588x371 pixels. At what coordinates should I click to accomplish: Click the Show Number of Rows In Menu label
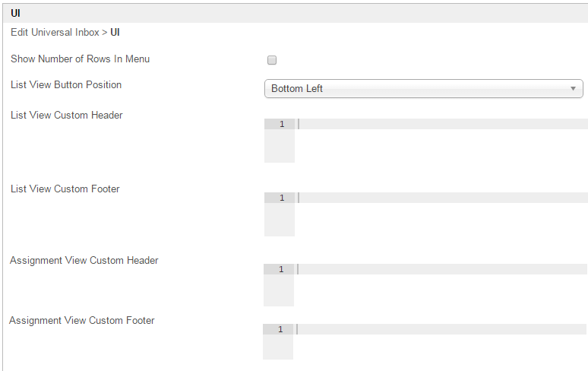click(80, 59)
